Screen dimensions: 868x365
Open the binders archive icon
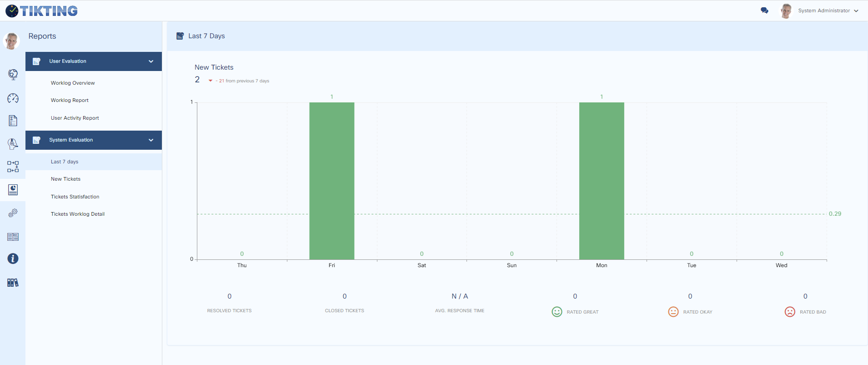click(13, 283)
